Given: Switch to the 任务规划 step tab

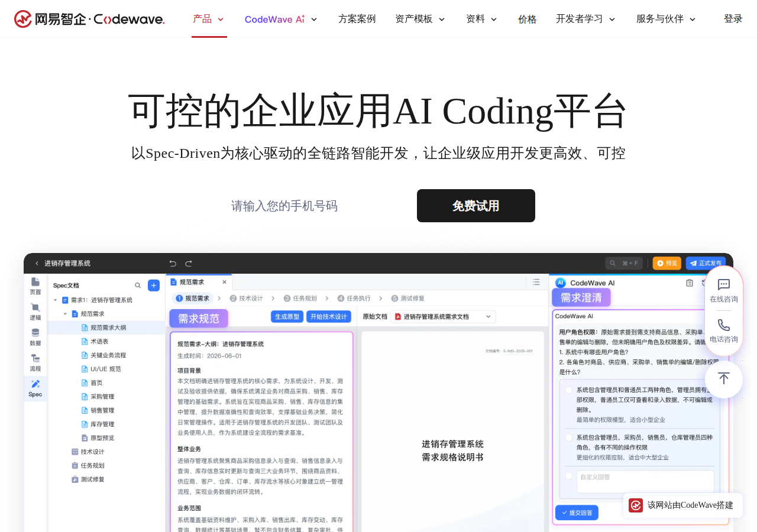Looking at the screenshot, I should tap(300, 299).
